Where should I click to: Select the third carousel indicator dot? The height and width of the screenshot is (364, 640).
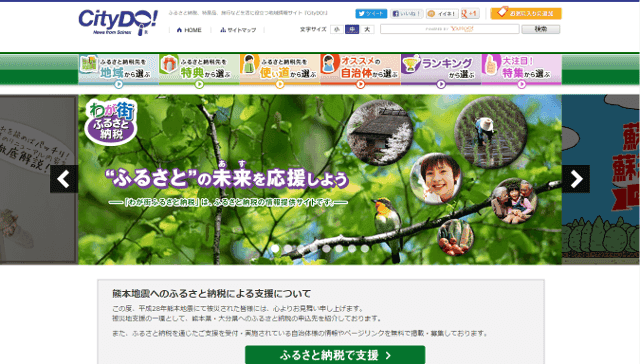point(301,248)
